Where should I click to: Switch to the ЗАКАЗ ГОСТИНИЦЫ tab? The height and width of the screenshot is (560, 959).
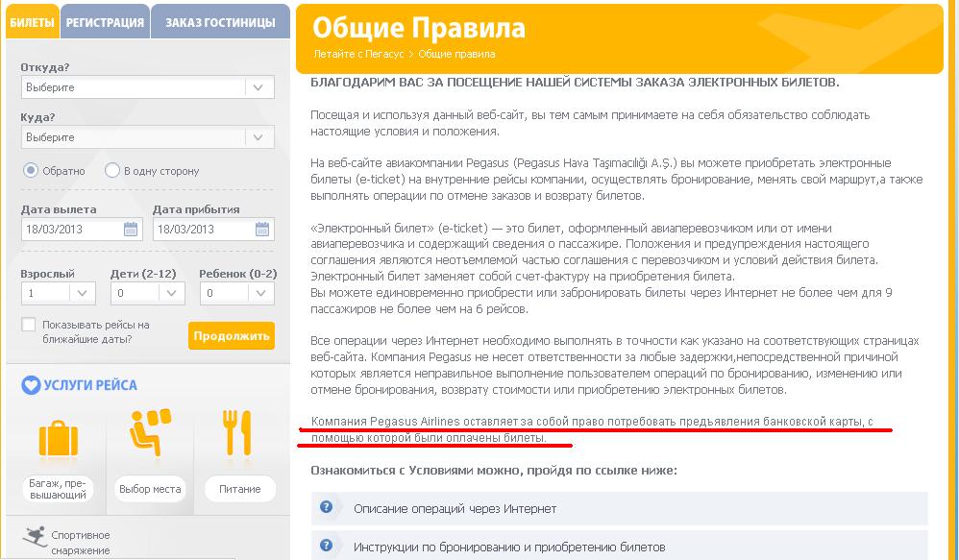click(220, 22)
